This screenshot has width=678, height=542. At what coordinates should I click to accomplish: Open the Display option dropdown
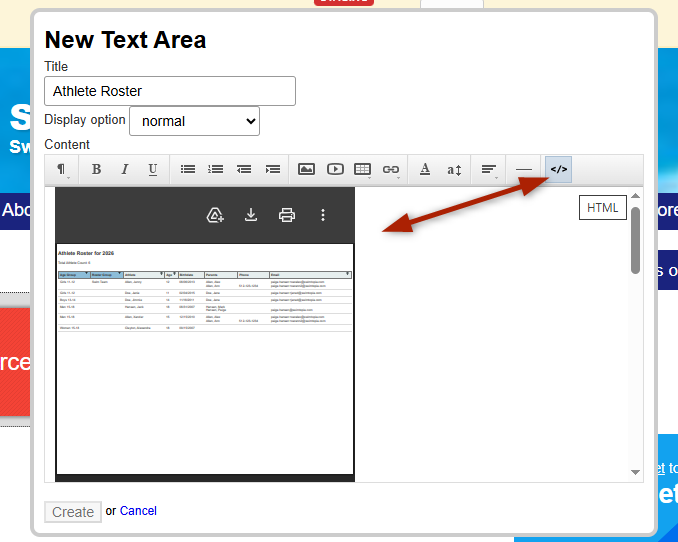(x=195, y=121)
